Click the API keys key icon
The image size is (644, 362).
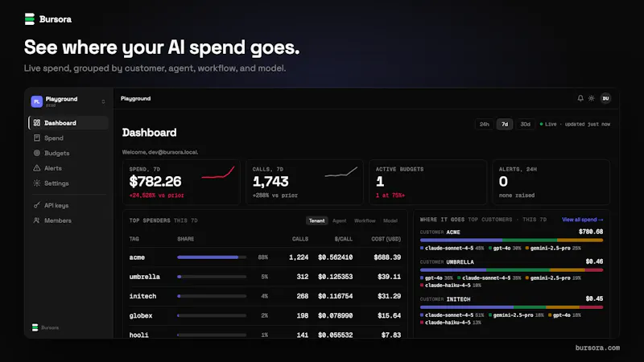click(37, 205)
